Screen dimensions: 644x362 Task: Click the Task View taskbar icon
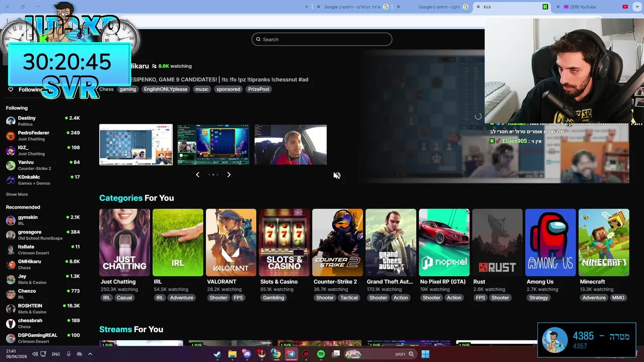click(x=336, y=354)
